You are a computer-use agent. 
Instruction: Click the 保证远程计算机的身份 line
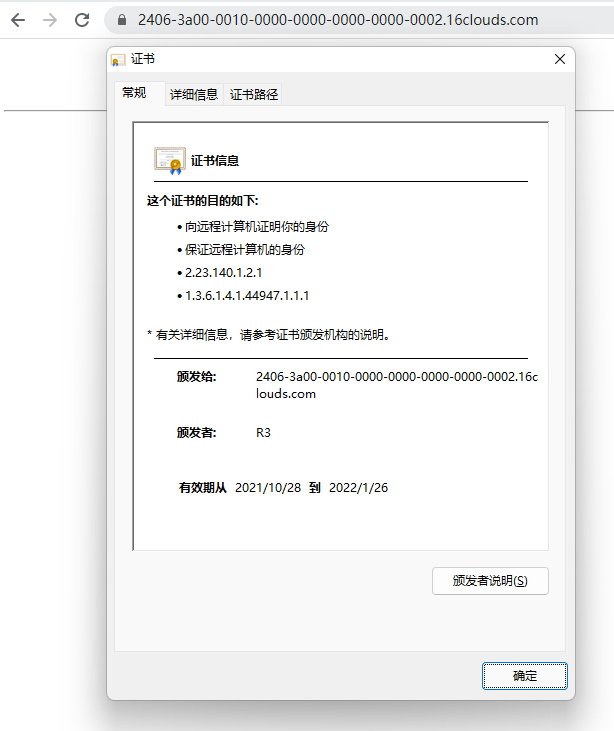click(245, 250)
